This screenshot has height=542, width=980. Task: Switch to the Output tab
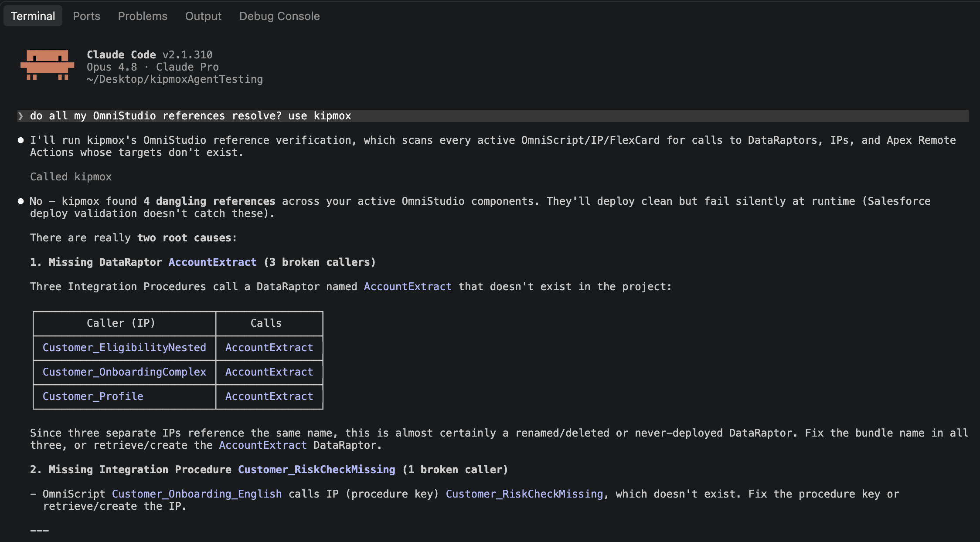(203, 16)
